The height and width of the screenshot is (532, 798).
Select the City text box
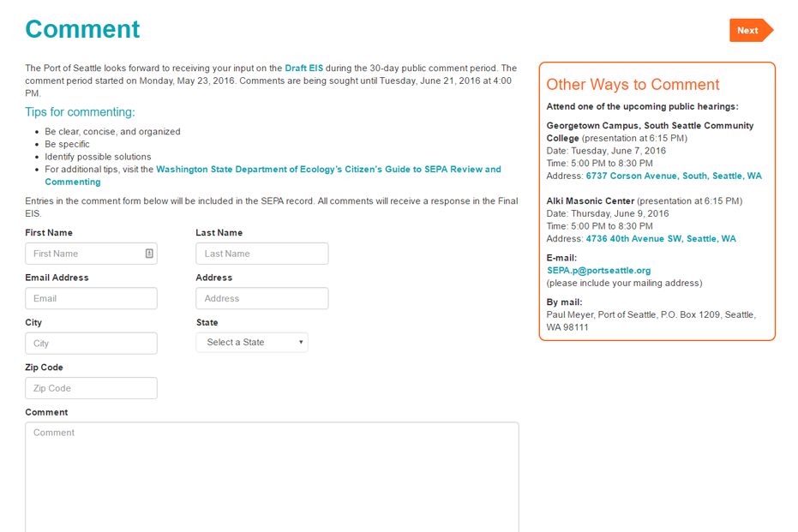click(x=91, y=344)
